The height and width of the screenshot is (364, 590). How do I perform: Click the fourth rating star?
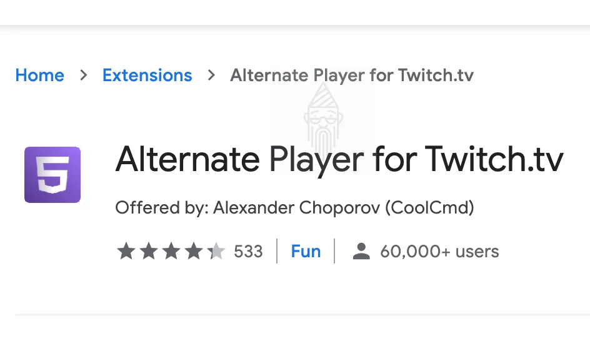(x=194, y=251)
